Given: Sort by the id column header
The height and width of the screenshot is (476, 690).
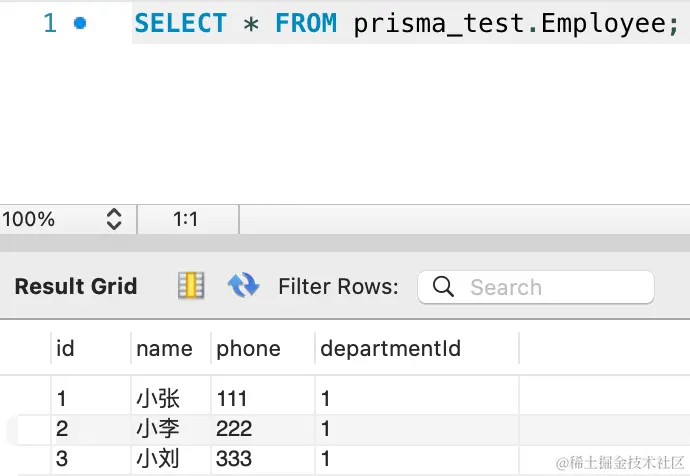Looking at the screenshot, I should coord(66,348).
